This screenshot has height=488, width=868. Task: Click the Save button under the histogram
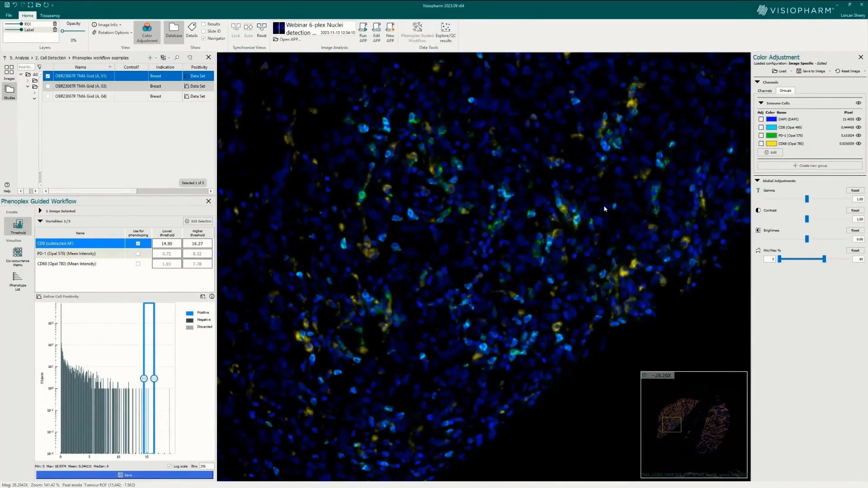point(125,475)
